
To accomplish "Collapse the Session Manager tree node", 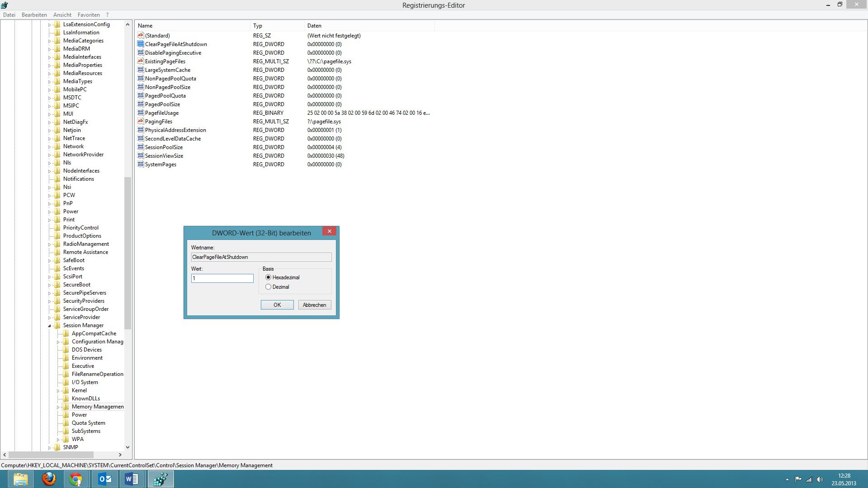I will [x=50, y=326].
